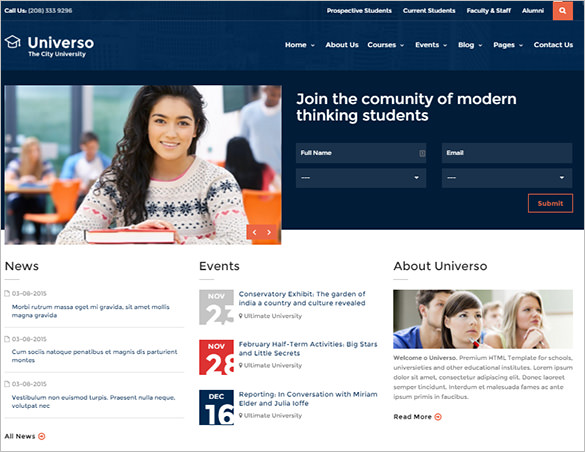Click the circled arrow beside Read More

[438, 417]
